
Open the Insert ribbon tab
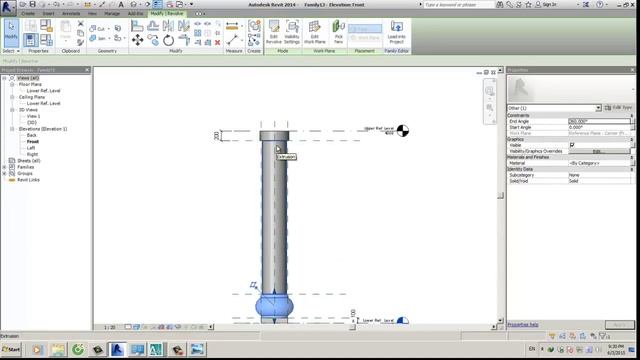click(x=48, y=13)
